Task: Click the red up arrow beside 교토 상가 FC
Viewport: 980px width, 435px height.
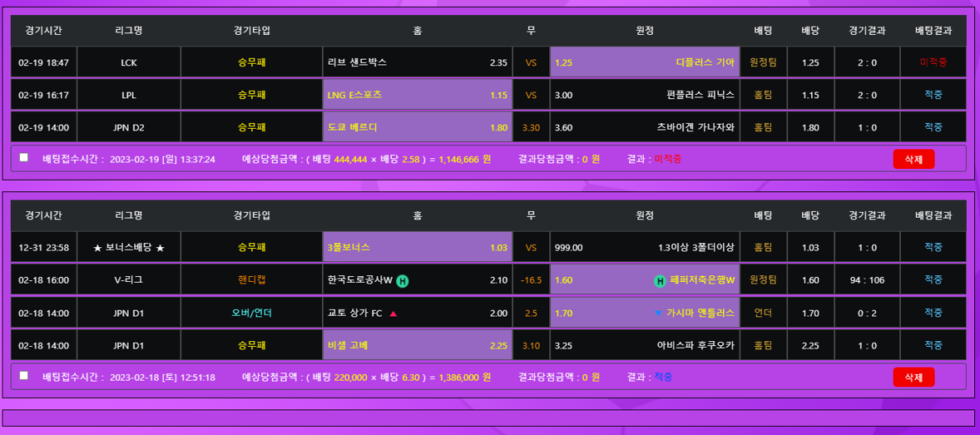Action: 393,314
